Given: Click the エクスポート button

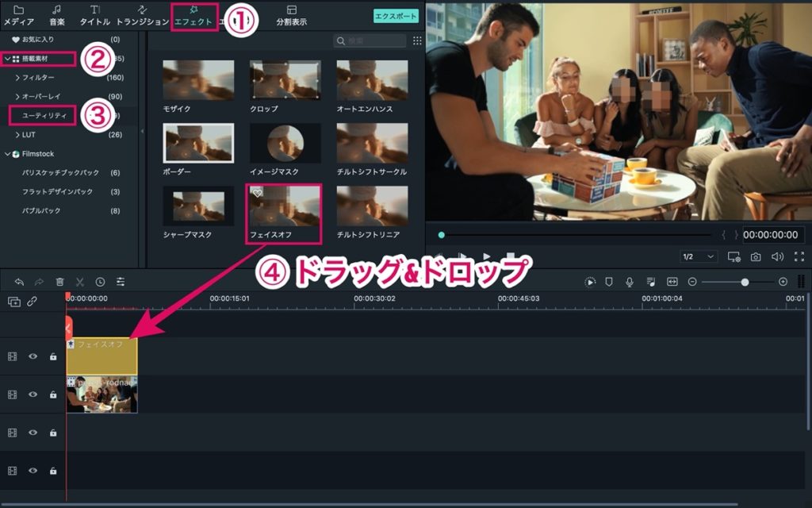Looking at the screenshot, I should [x=396, y=15].
